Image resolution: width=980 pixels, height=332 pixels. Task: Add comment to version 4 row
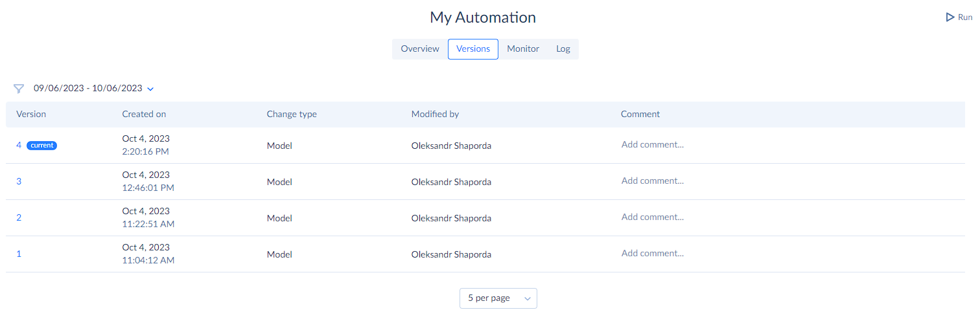tap(653, 145)
